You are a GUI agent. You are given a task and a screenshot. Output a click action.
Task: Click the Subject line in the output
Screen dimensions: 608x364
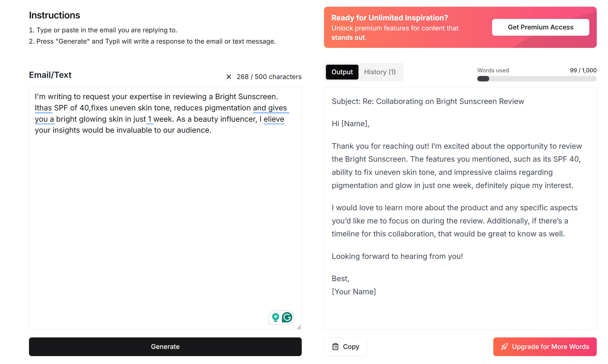[x=428, y=101]
